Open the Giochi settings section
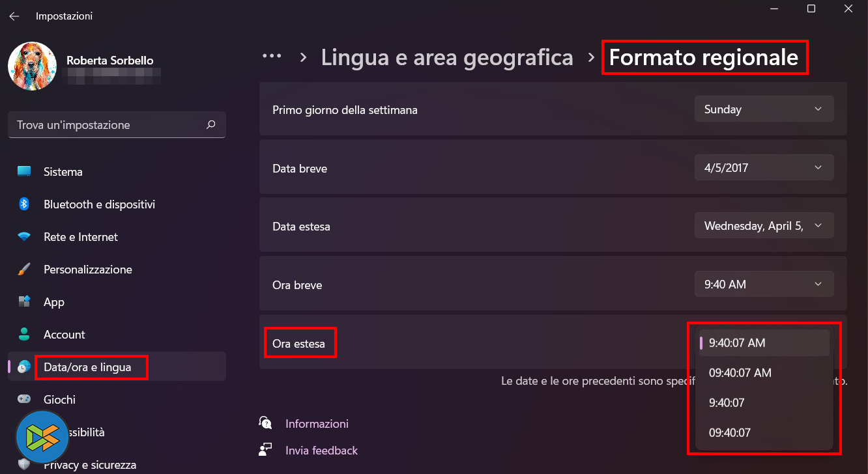 click(x=59, y=400)
